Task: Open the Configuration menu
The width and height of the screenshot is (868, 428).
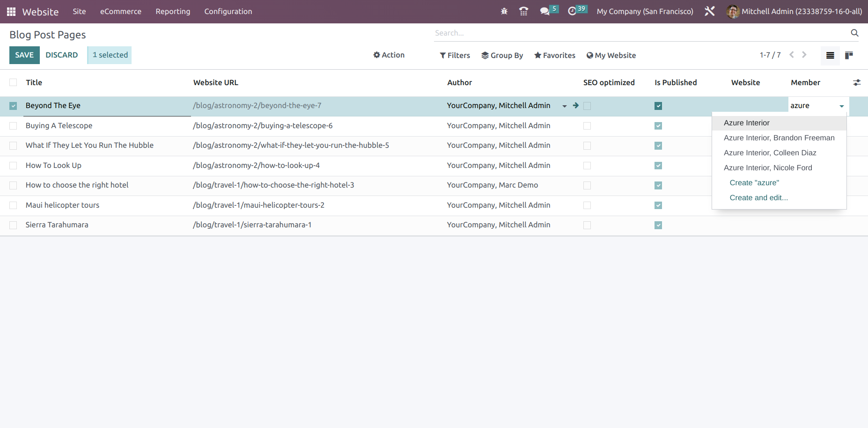Action: click(x=228, y=11)
